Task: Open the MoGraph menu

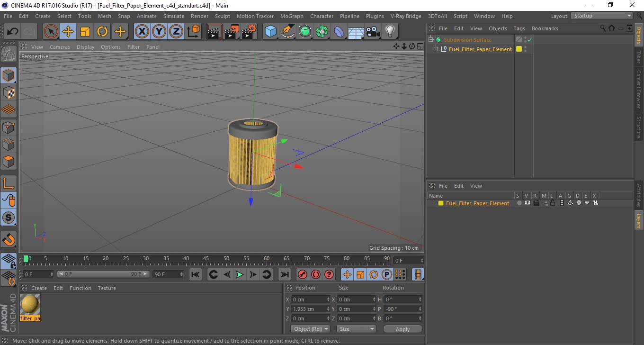Action: [x=292, y=16]
